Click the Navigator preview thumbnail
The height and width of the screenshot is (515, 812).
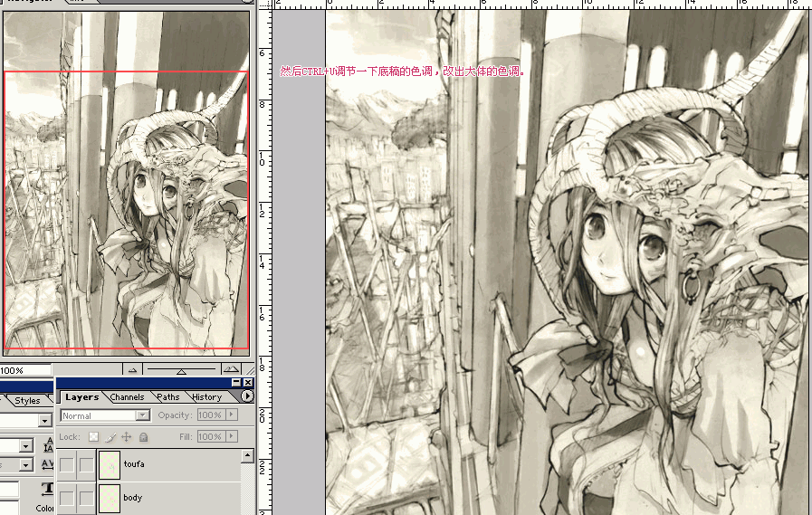[x=127, y=183]
